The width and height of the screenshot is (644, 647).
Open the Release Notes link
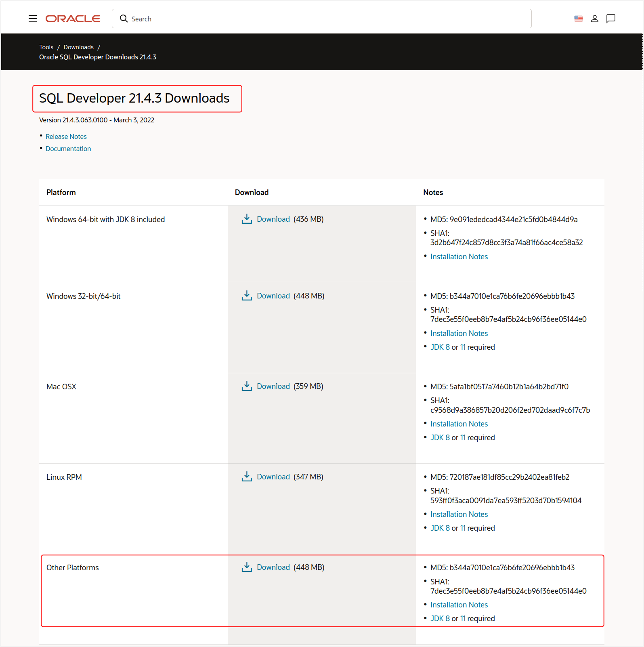(x=66, y=137)
